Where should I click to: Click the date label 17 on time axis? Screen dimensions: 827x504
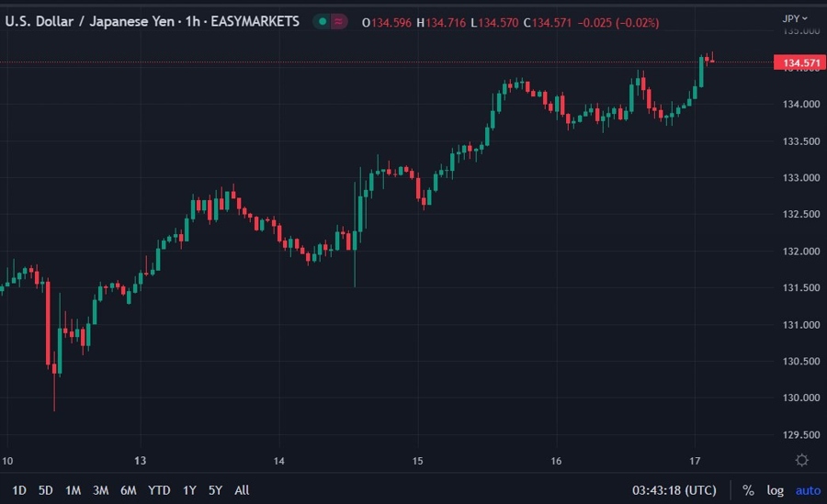point(696,461)
